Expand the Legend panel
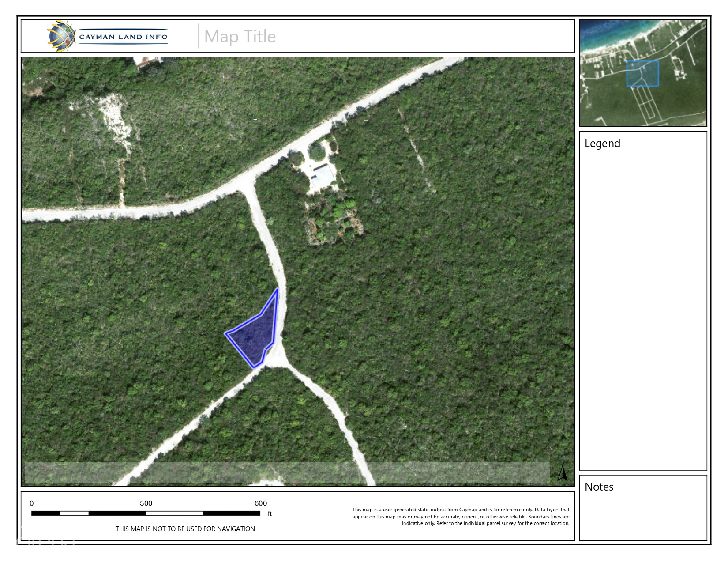Screen dimensions: 728x563 602,143
